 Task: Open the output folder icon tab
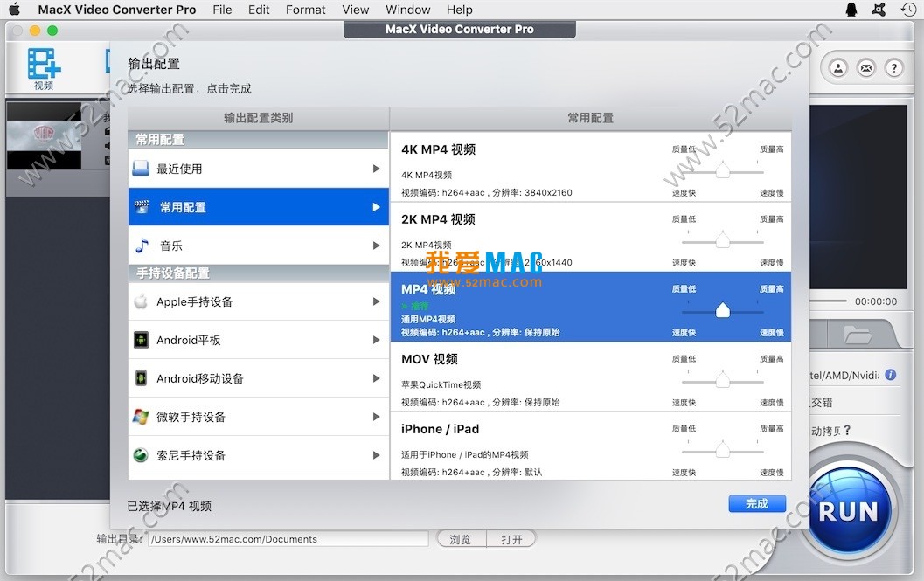pos(858,334)
